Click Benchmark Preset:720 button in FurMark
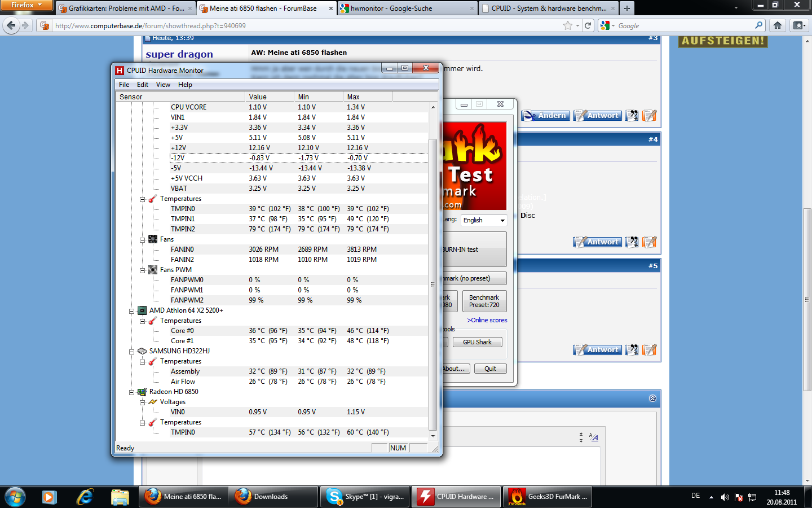812x508 pixels. (x=484, y=301)
